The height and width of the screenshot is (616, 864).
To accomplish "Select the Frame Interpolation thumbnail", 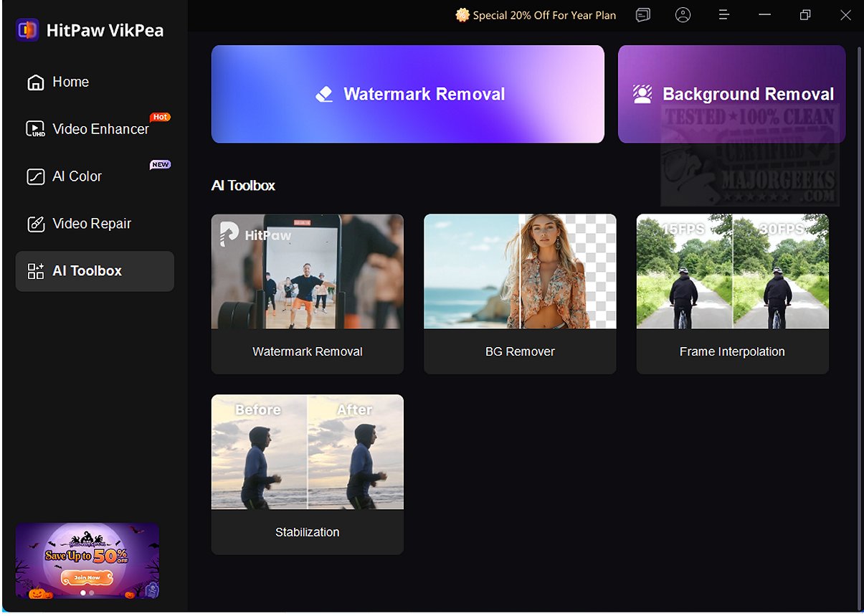I will [x=733, y=271].
